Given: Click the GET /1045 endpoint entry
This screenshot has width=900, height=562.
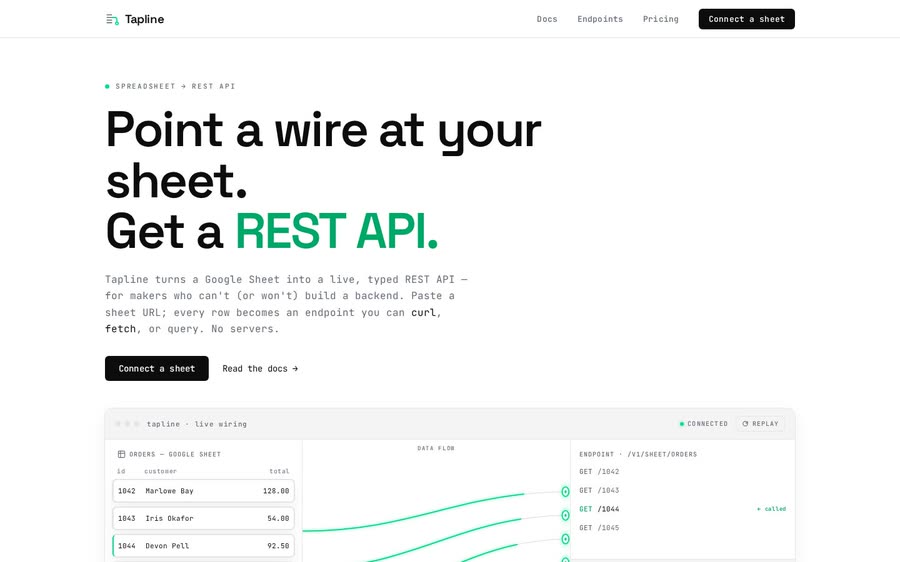Looking at the screenshot, I should pos(599,528).
